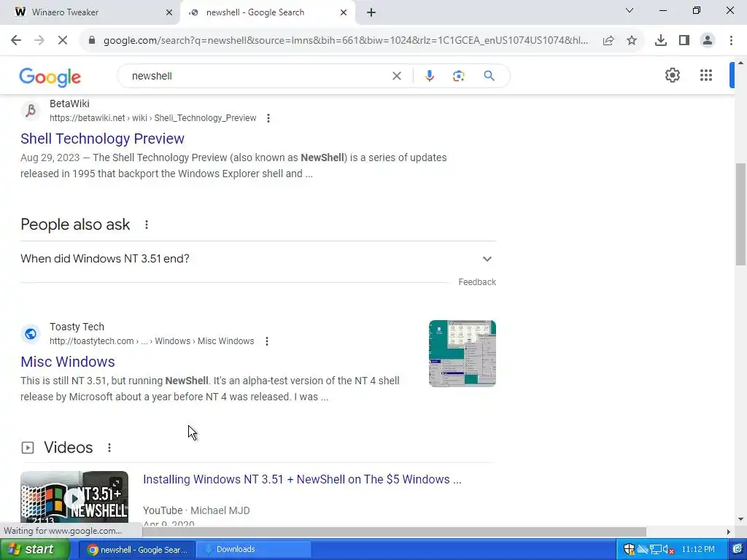This screenshot has height=560, width=747.
Task: Click the 'People also ask' heading
Action: pyautogui.click(x=75, y=225)
